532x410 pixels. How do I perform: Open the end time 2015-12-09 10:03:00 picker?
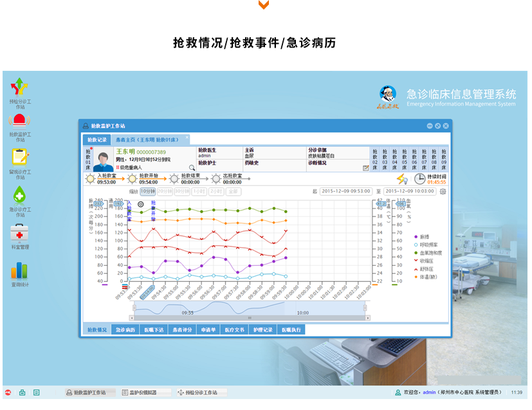[410, 191]
